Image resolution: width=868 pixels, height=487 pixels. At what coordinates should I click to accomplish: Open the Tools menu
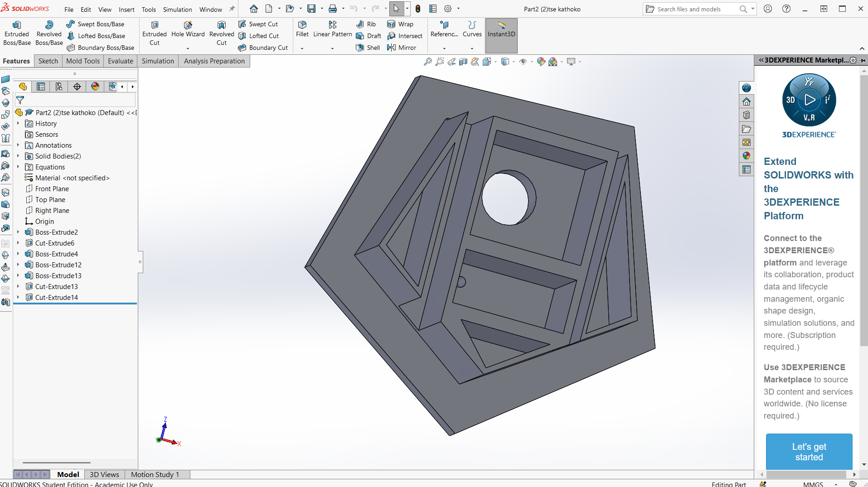149,9
